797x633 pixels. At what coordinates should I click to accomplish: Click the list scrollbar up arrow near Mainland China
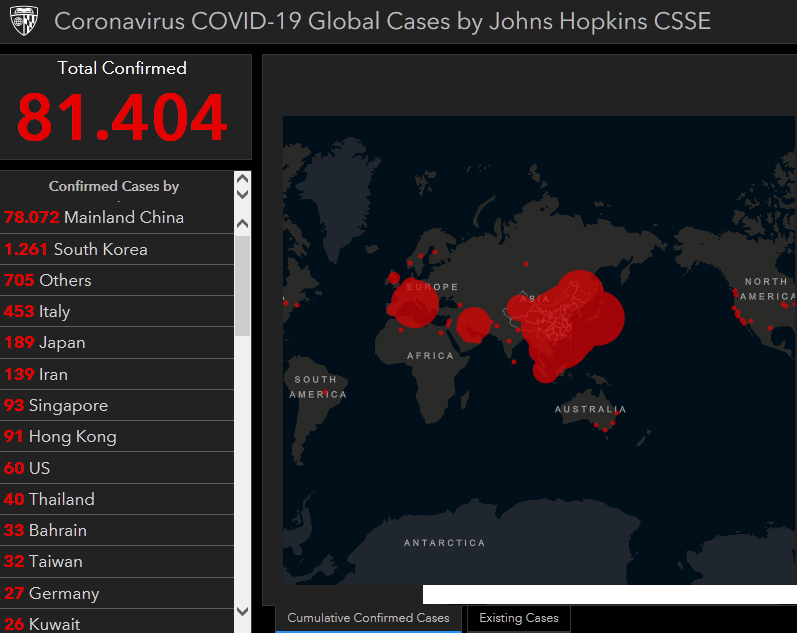[242, 223]
